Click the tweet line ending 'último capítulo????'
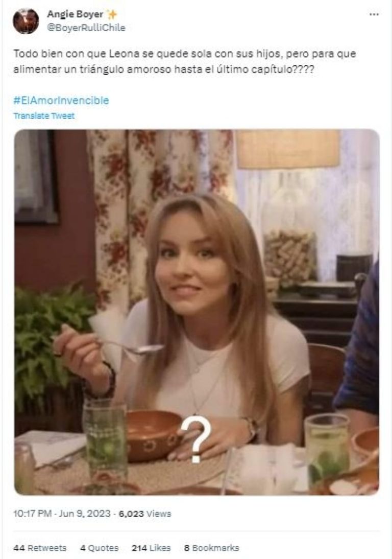 (164, 69)
